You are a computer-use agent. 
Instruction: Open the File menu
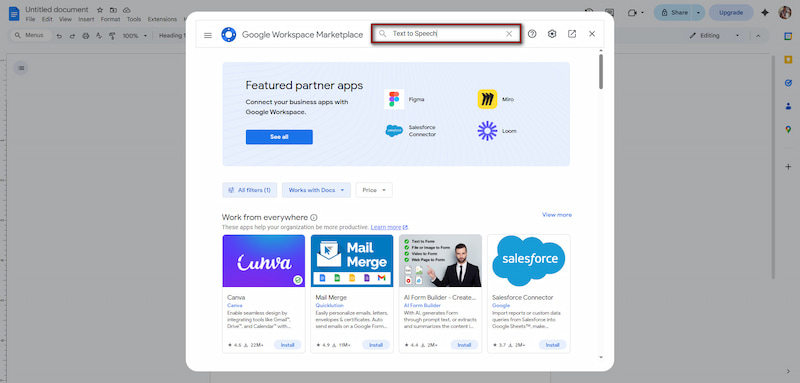click(x=30, y=19)
